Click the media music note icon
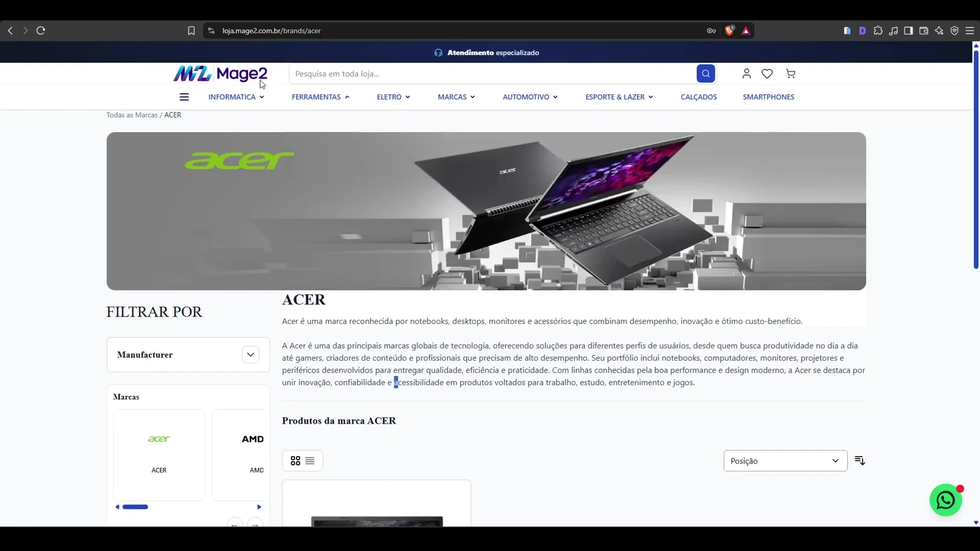The width and height of the screenshot is (980, 551). point(894,31)
